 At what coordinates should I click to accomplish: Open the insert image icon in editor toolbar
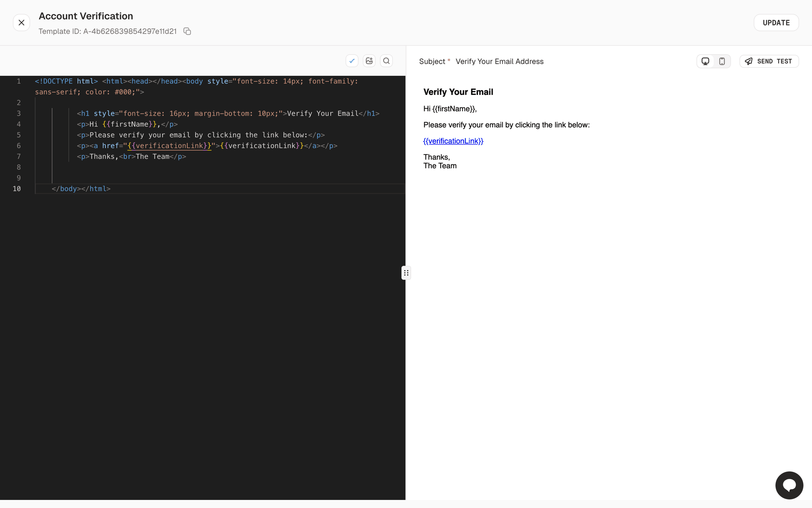click(x=369, y=61)
